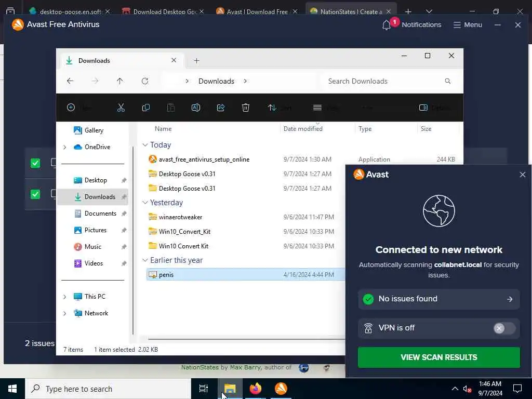
Task: Click the taskbar search box
Action: click(108, 389)
